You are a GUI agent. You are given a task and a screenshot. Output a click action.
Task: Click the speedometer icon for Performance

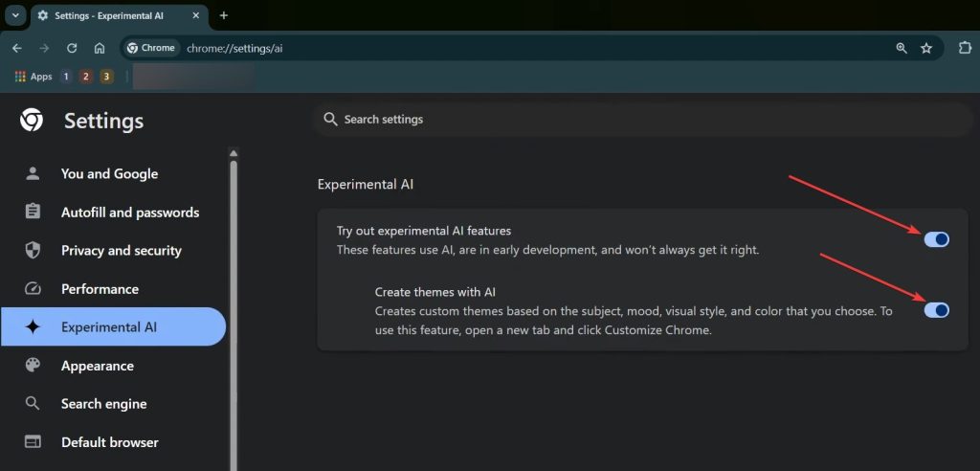pyautogui.click(x=33, y=289)
